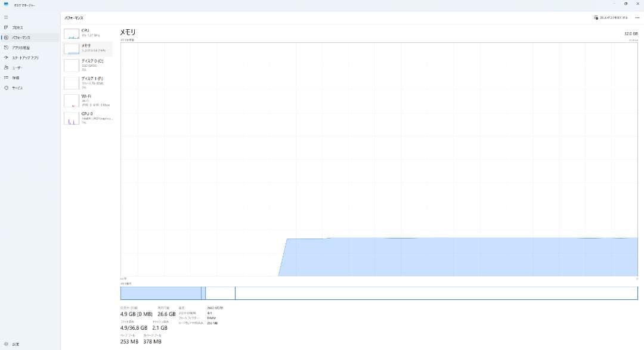
Task: Open Startup apps (スタートアップ アプリ) icon
Action: pyautogui.click(x=6, y=58)
